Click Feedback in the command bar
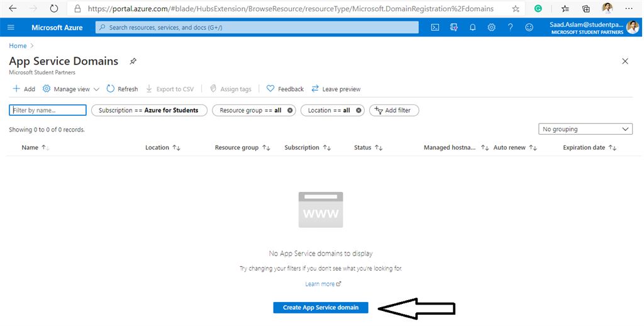The height and width of the screenshot is (326, 644). tap(285, 89)
